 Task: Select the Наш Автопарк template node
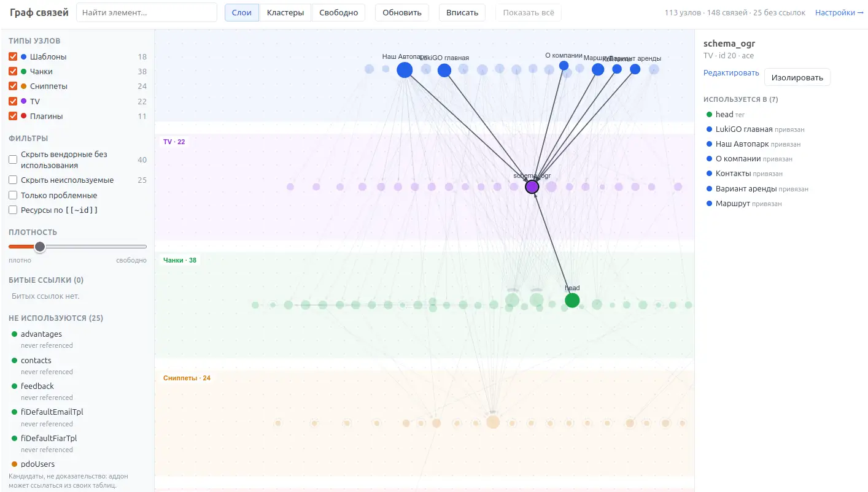(405, 70)
